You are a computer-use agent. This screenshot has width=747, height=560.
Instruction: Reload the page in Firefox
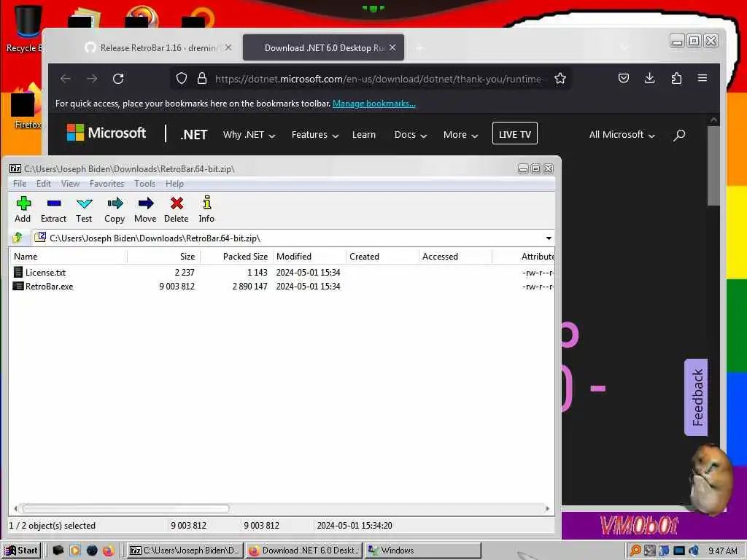[118, 79]
